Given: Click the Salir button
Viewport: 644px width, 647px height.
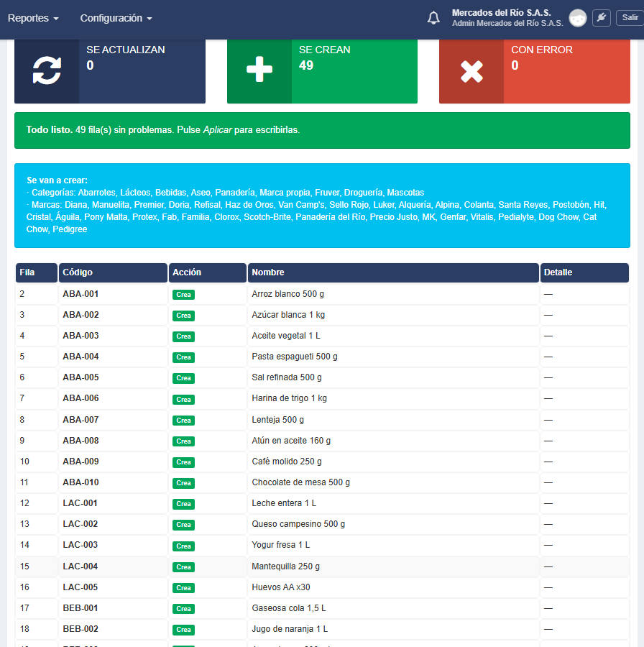Looking at the screenshot, I should tap(630, 18).
